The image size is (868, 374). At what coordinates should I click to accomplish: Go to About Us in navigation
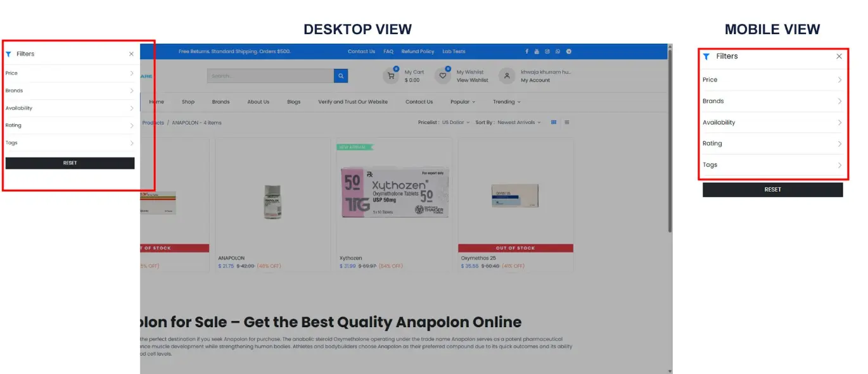tap(258, 102)
